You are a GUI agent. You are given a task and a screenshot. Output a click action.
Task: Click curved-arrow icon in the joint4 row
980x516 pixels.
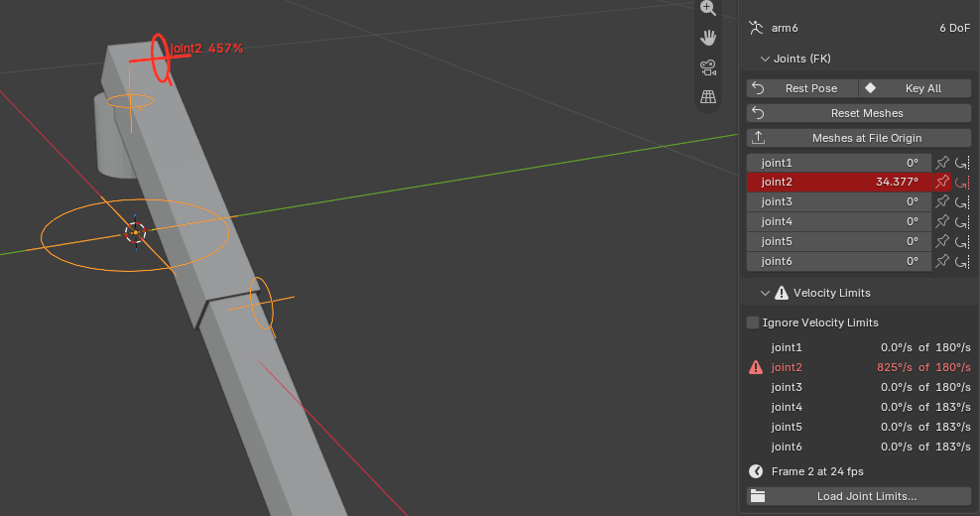click(x=962, y=221)
